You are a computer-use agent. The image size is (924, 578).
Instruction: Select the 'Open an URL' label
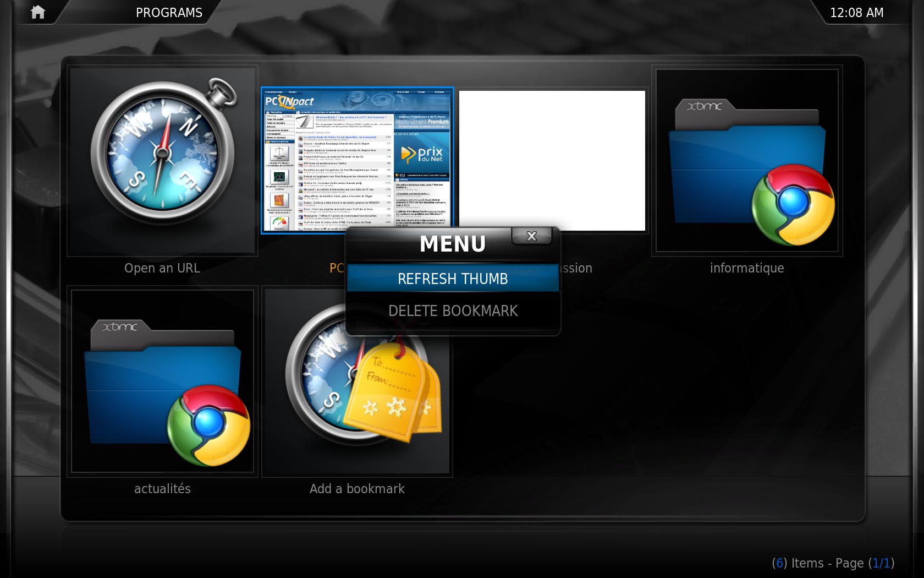[x=162, y=268]
